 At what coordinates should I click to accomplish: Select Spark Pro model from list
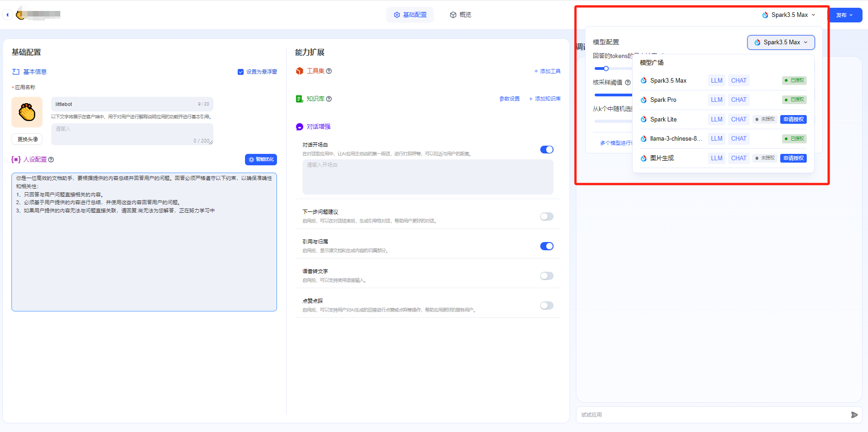(x=663, y=100)
